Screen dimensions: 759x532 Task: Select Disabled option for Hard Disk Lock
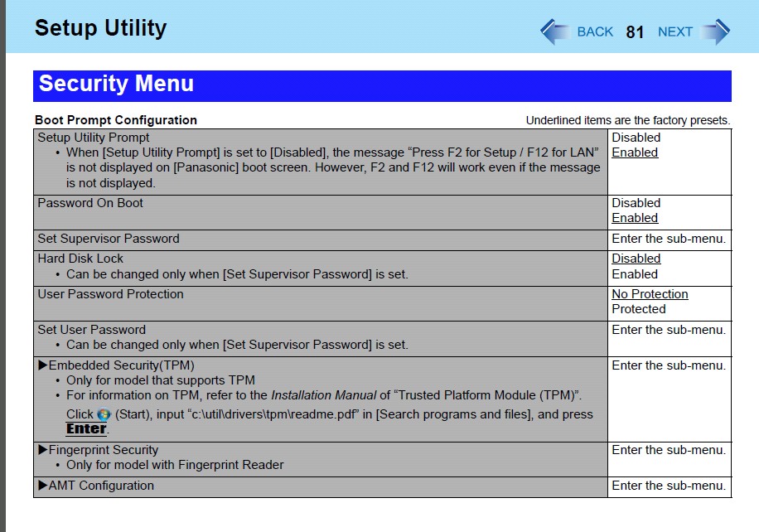tap(636, 259)
